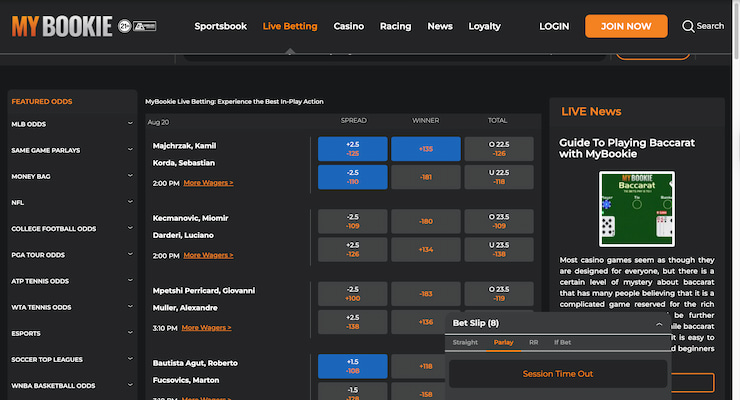Click the Featured Odds heading
This screenshot has height=400, width=740.
pos(42,101)
